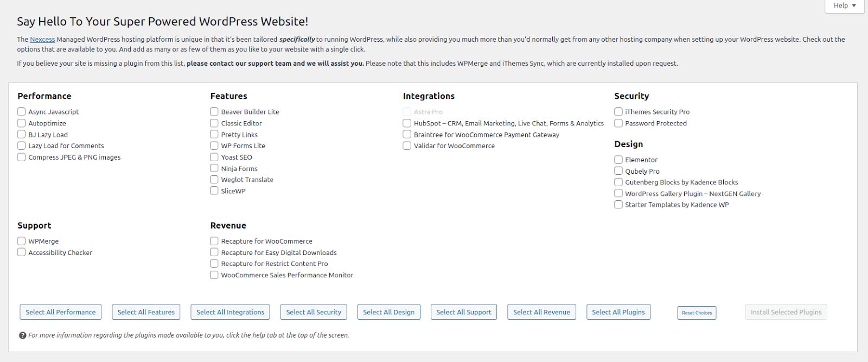Click Select All Support button
The image size is (868, 362).
tap(463, 312)
